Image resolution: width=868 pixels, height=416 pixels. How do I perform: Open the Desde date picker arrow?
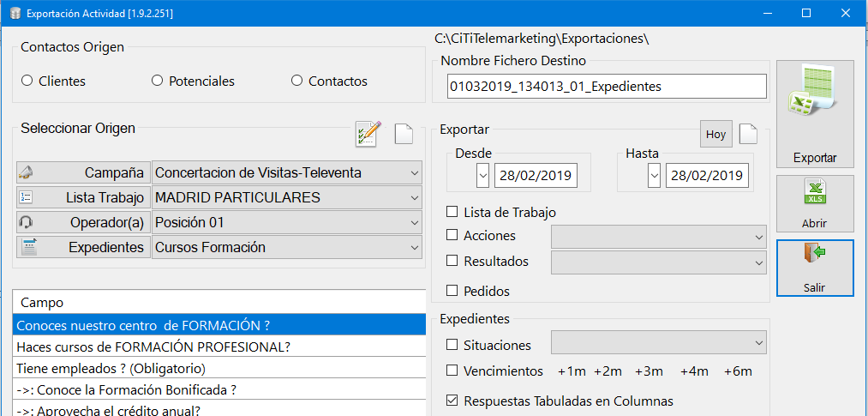(482, 176)
